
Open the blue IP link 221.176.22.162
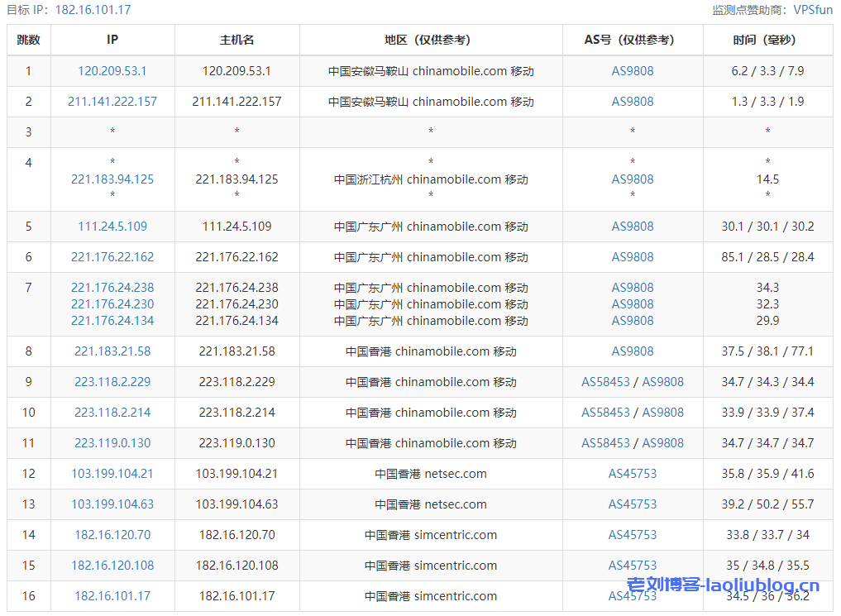pyautogui.click(x=112, y=257)
